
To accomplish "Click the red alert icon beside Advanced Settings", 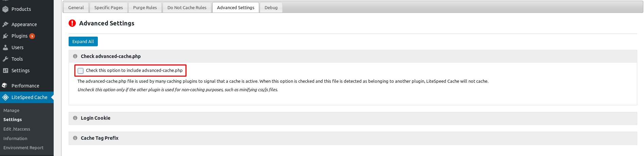I will click(x=72, y=23).
